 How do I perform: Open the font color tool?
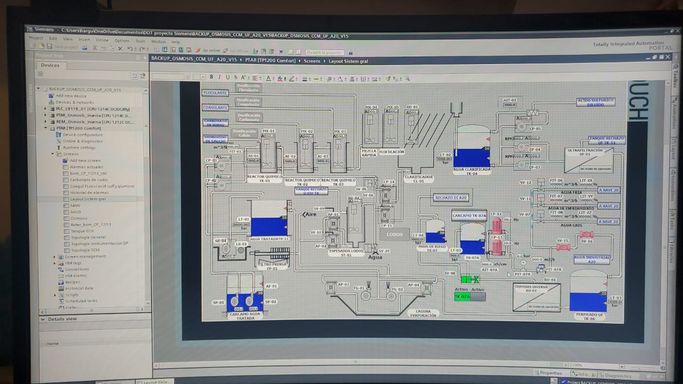click(x=269, y=78)
